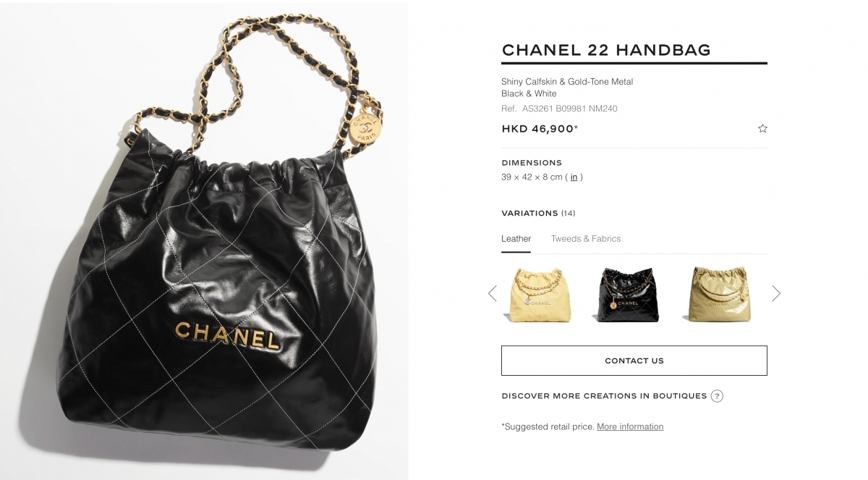Switch to the Leather tab
This screenshot has width=868, height=480.
pos(516,239)
